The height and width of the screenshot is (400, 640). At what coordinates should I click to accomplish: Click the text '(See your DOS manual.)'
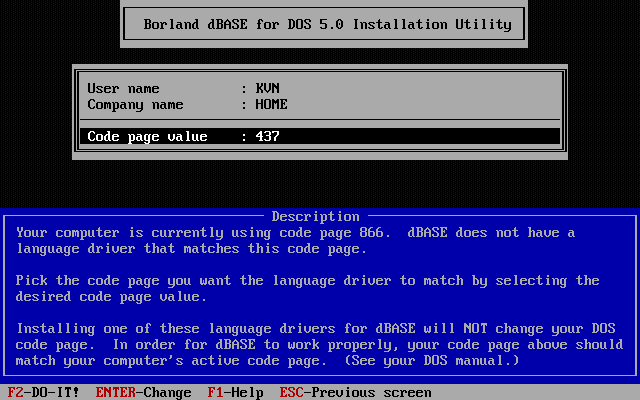coord(432,360)
